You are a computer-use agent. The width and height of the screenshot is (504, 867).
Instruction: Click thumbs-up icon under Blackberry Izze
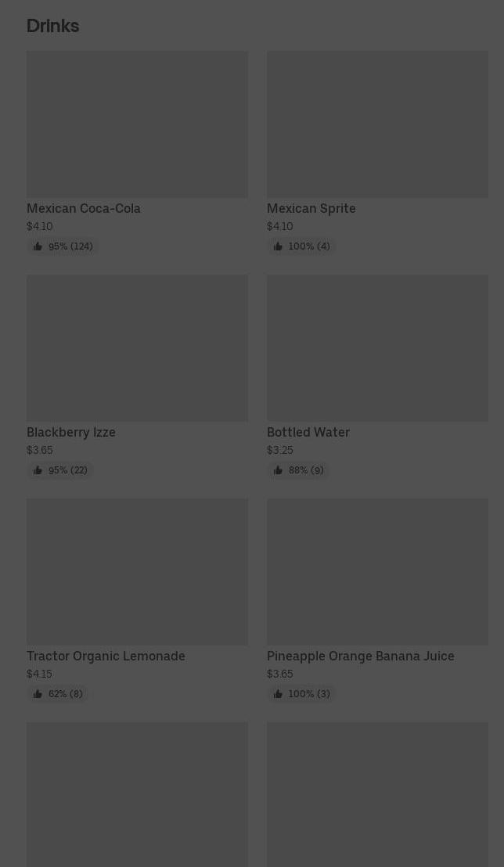[x=38, y=470]
